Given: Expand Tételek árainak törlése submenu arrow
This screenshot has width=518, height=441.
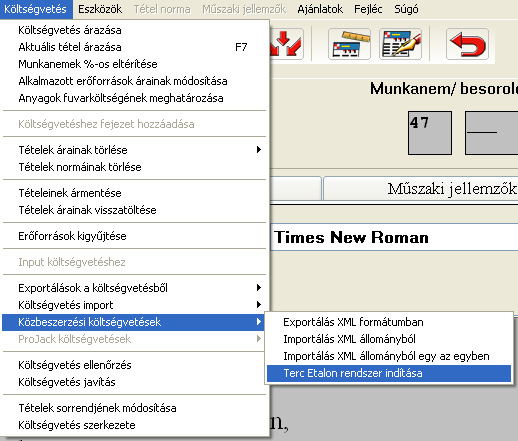Looking at the screenshot, I should pos(259,150).
